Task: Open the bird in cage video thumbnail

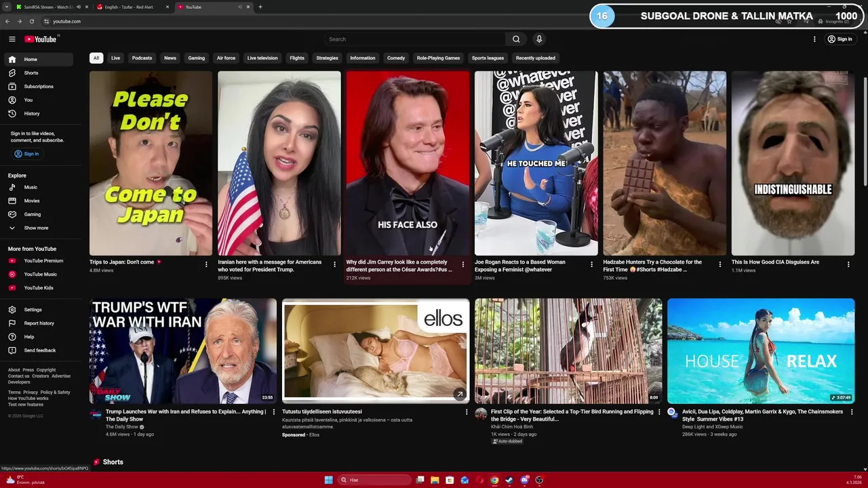Action: tap(568, 351)
